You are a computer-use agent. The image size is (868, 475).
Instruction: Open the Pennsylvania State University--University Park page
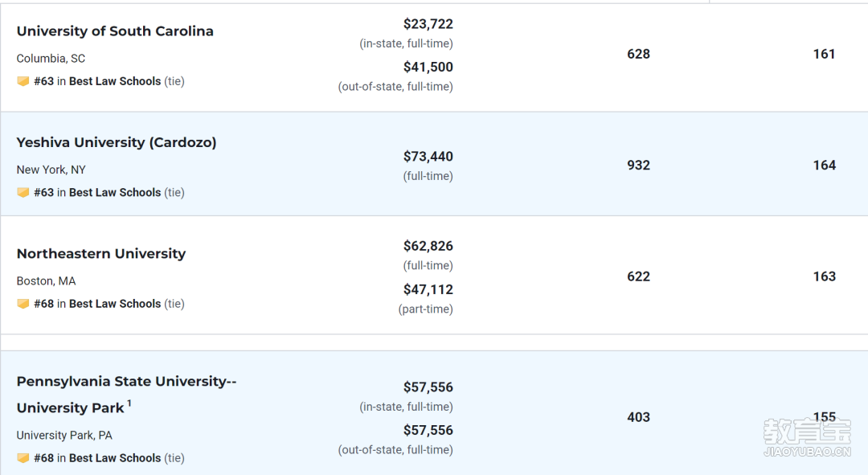coord(126,394)
